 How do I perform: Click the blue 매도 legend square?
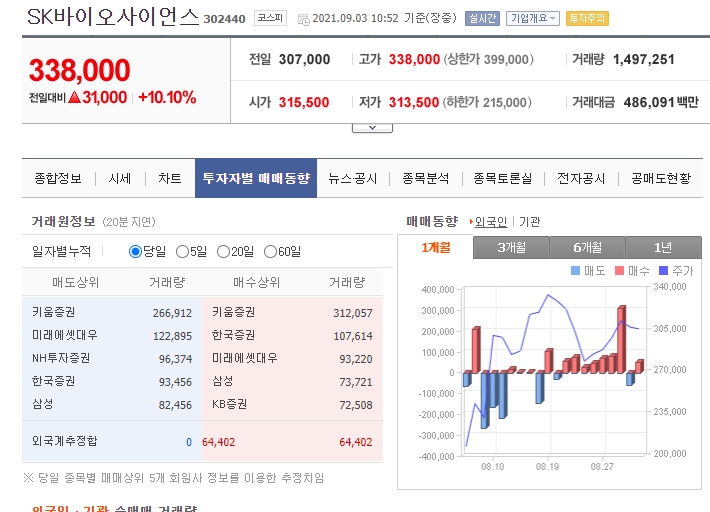click(x=575, y=271)
